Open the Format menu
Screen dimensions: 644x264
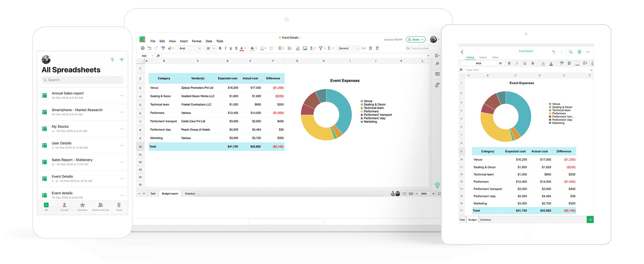tap(196, 41)
